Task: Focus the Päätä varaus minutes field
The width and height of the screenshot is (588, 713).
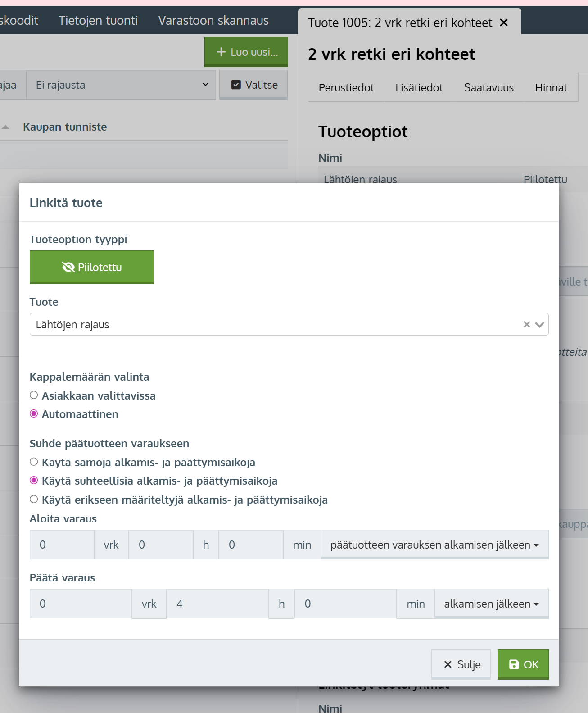Action: 346,604
